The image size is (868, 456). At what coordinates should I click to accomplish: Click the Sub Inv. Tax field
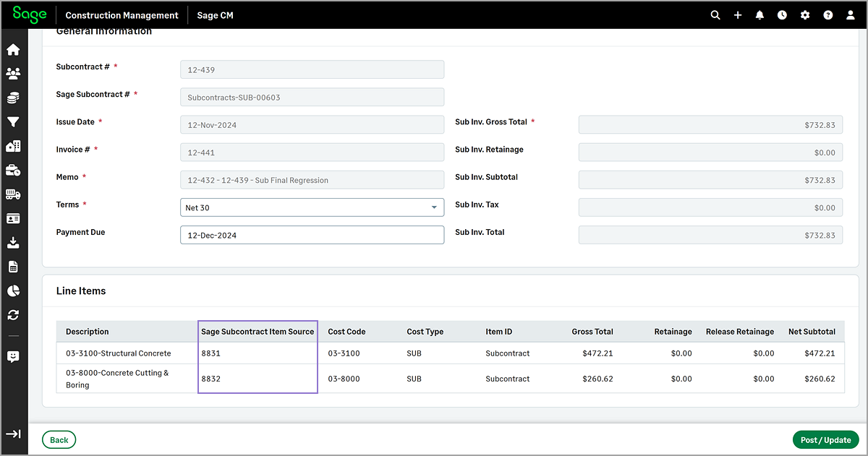[x=710, y=207]
